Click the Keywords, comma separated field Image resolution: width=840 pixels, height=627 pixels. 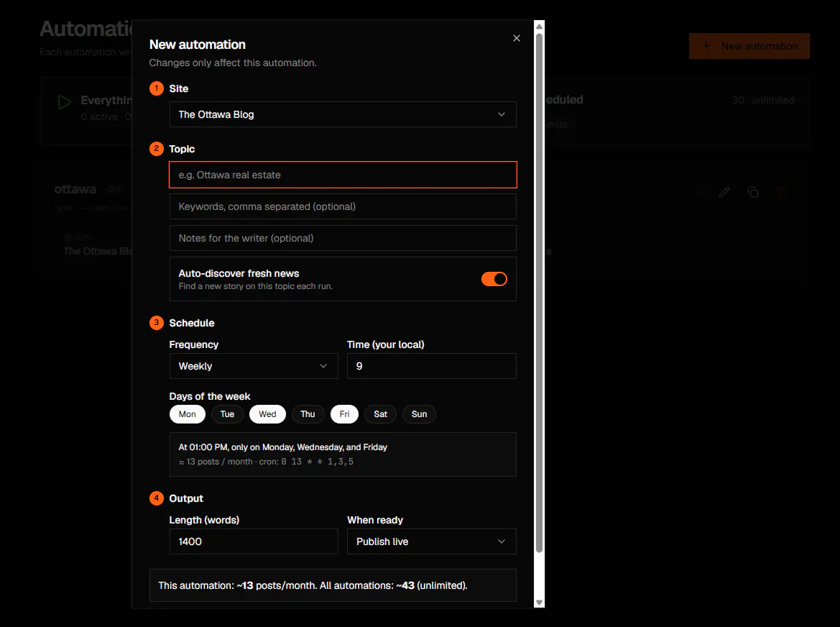coord(343,206)
